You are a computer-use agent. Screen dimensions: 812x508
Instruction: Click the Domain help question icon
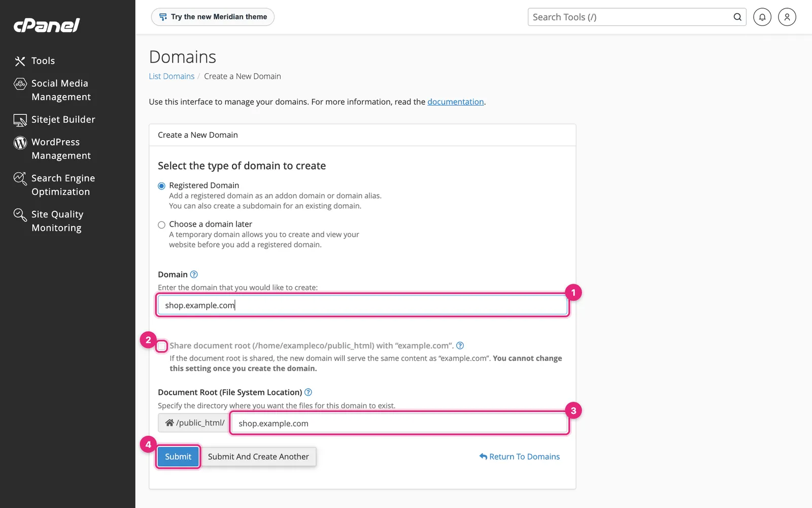click(x=194, y=274)
